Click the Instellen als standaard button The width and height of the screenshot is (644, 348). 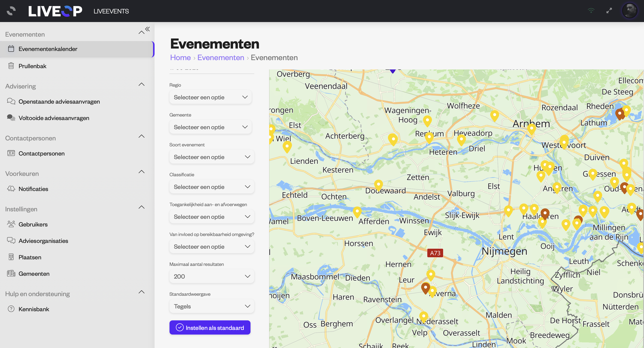[210, 327]
